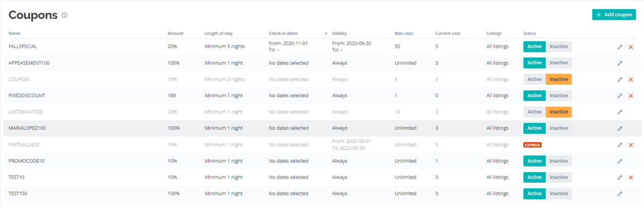Delete the FIXEDDISCOUNT coupon
This screenshot has width=644, height=208.
(x=631, y=95)
